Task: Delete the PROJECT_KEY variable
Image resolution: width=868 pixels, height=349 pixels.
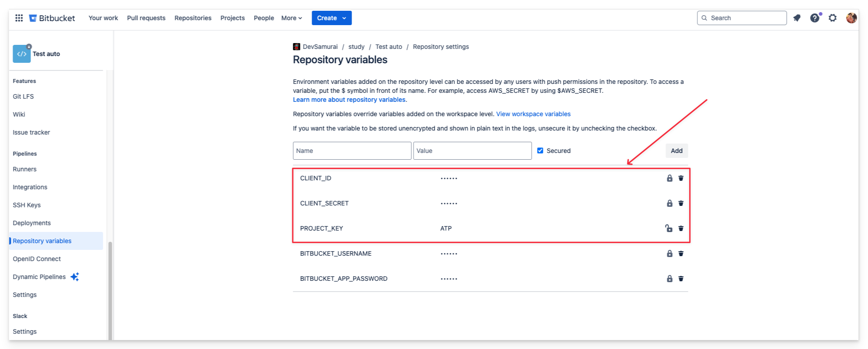Action: (681, 228)
